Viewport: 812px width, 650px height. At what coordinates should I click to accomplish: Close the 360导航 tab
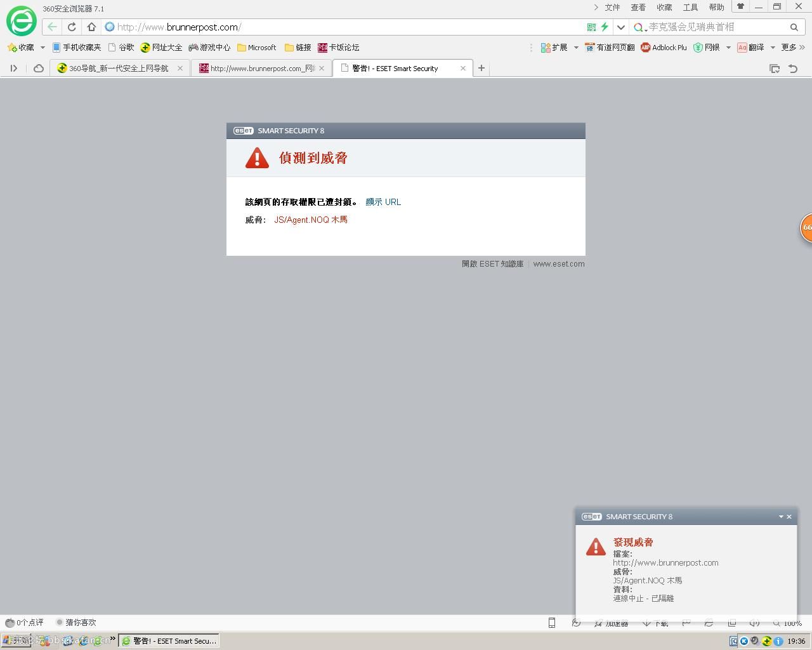pos(180,69)
